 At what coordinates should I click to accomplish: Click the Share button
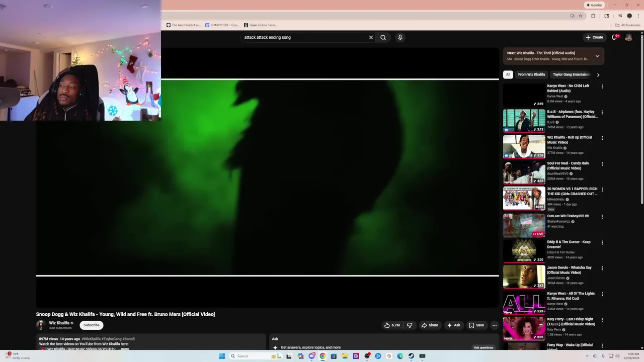[x=430, y=325]
